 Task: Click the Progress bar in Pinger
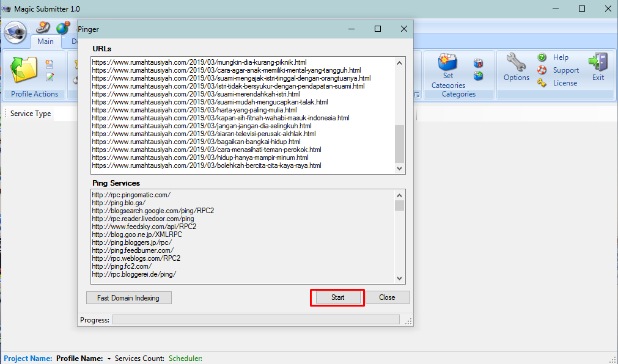256,319
